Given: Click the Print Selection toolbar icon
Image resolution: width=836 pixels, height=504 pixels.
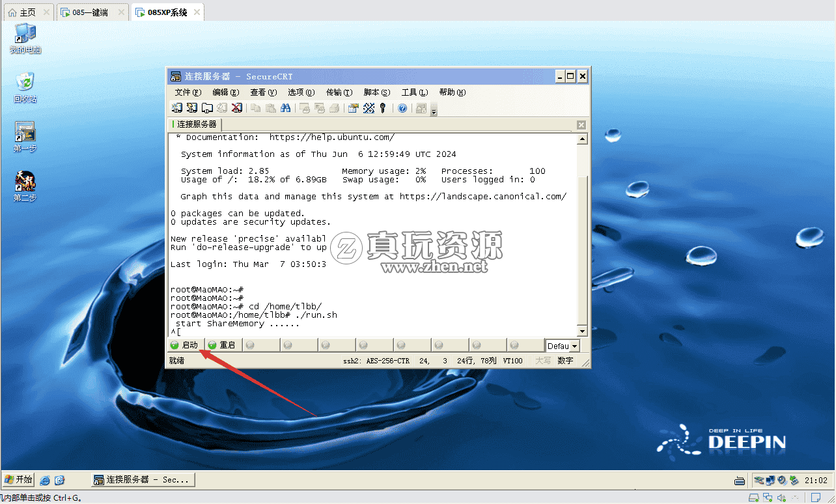Looking at the screenshot, I should point(319,108).
